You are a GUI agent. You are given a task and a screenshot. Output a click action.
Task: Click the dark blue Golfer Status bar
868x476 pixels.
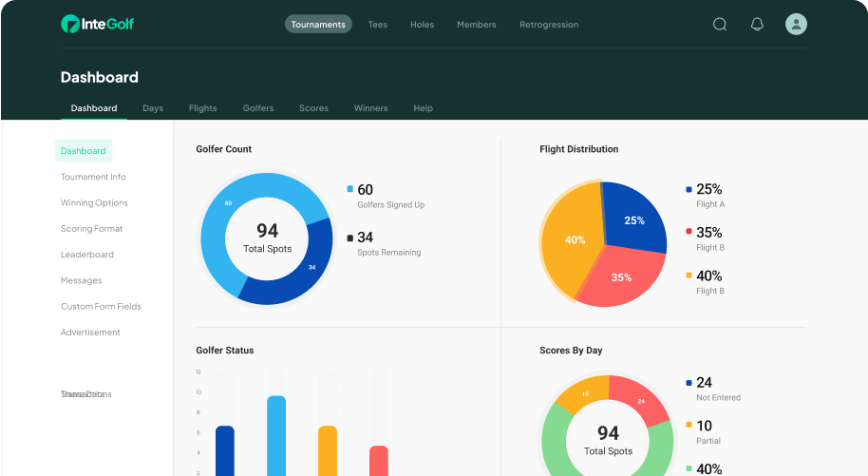click(x=225, y=450)
